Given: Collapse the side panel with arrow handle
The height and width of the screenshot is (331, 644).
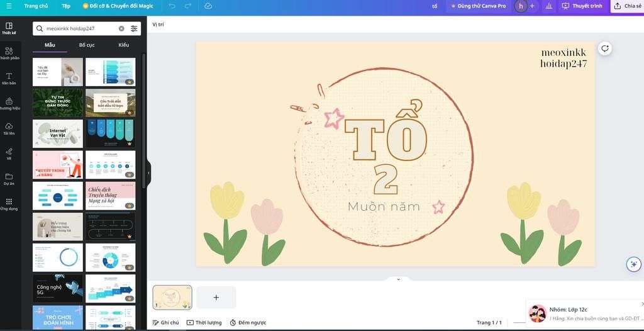Looking at the screenshot, I should pos(148,173).
